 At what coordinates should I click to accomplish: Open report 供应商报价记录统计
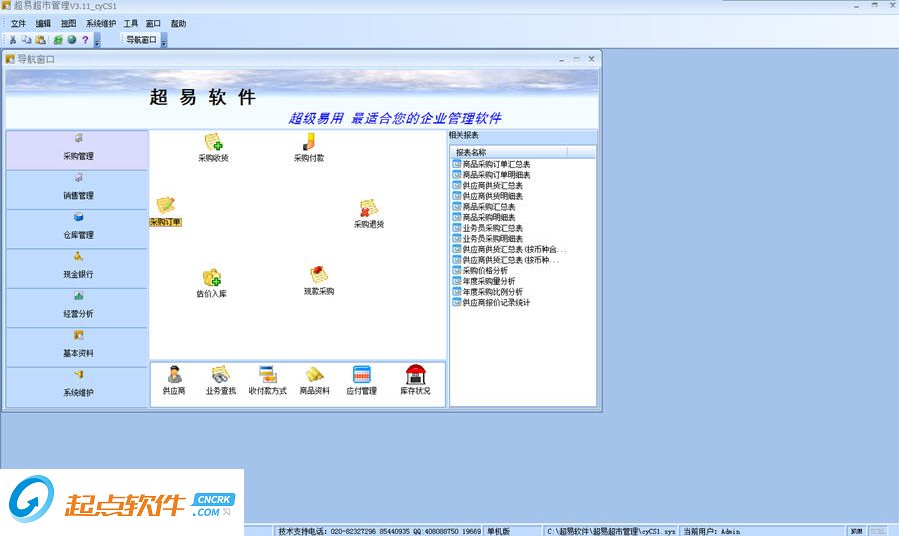point(491,302)
